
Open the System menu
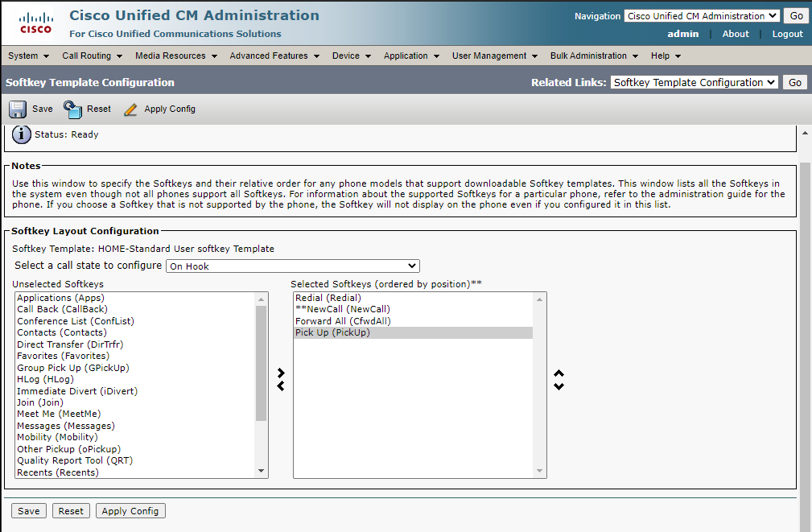[28, 56]
